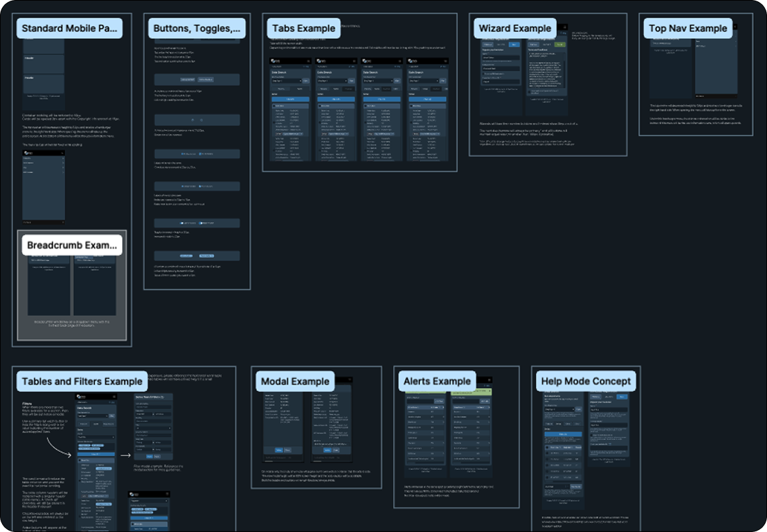Image resolution: width=767 pixels, height=532 pixels.
Task: Select the Tables and Filters Example label
Action: click(82, 381)
